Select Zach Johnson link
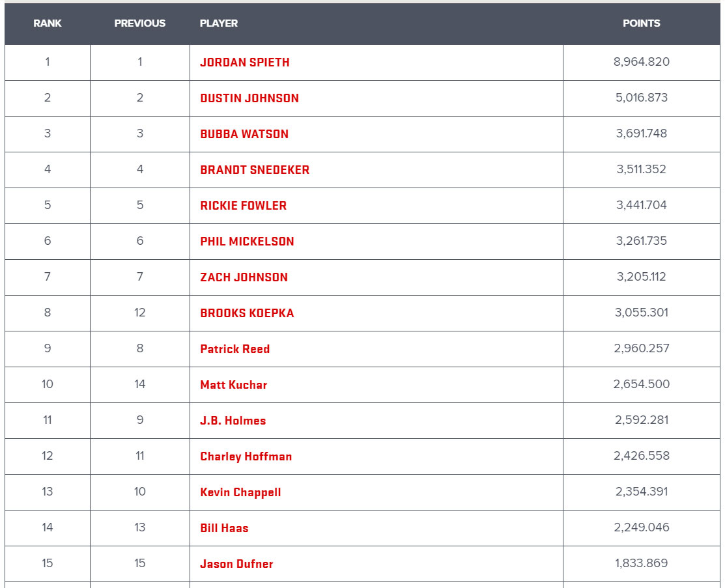The height and width of the screenshot is (588, 725). pyautogui.click(x=244, y=277)
